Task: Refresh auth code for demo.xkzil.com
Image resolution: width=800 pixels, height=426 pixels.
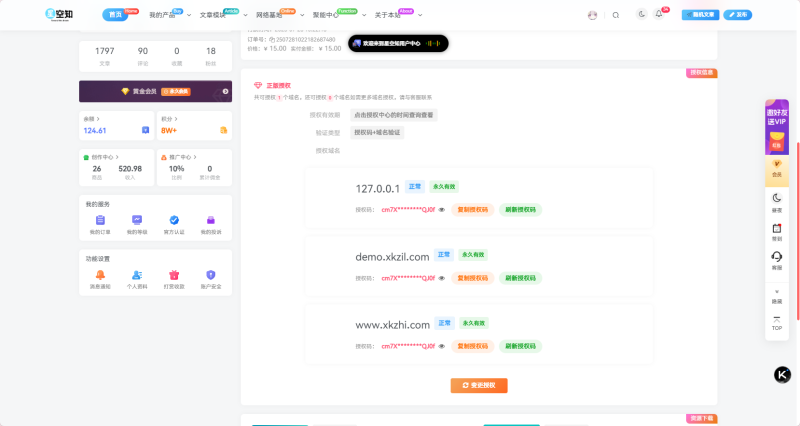Action: 520,278
